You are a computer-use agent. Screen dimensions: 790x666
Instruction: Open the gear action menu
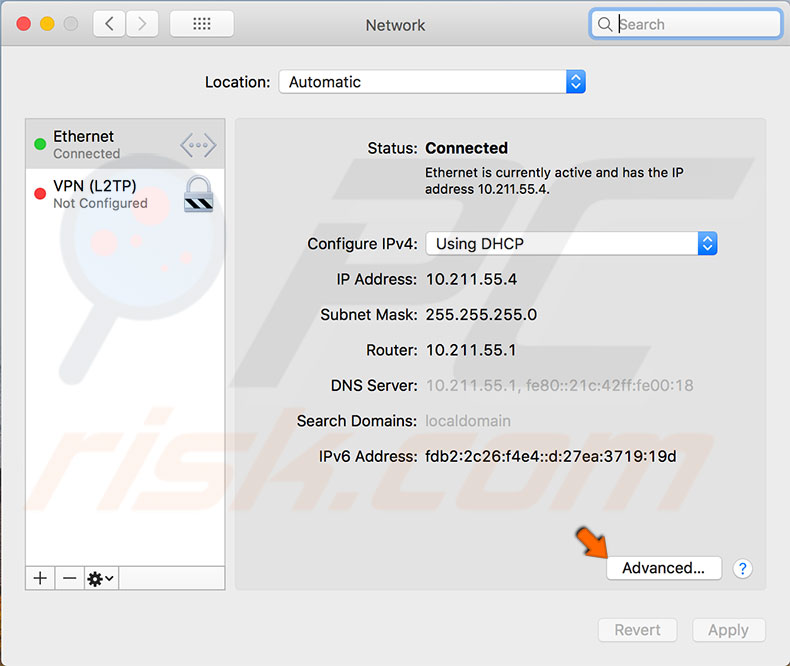point(101,578)
